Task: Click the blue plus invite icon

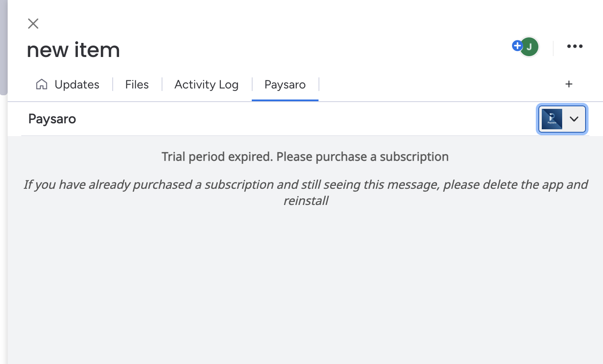Action: coord(517,45)
